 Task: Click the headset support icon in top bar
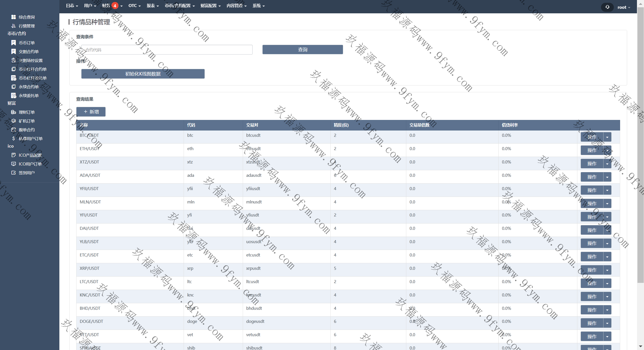607,7
